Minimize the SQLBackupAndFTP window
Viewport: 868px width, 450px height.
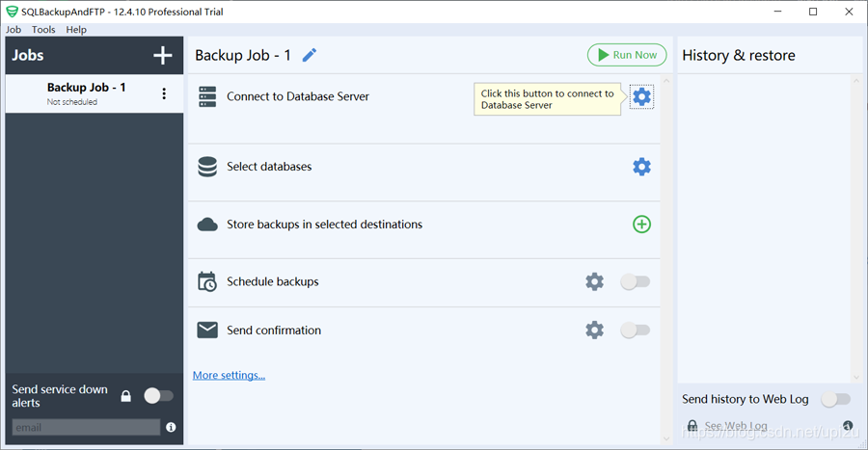point(777,12)
